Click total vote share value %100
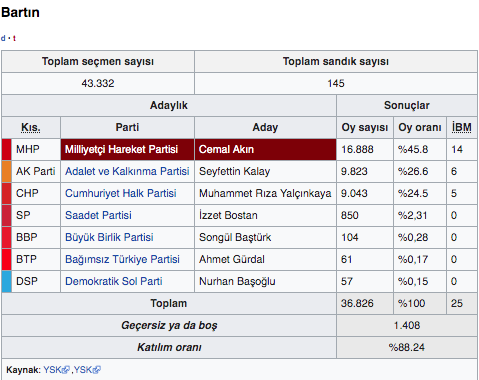This screenshot has width=479, height=380. [x=412, y=303]
